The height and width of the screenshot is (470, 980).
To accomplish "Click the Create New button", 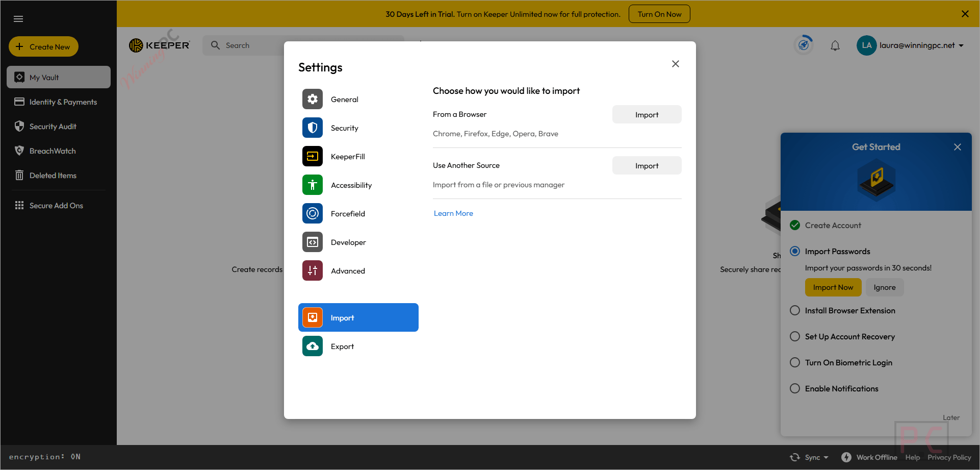I will 43,46.
